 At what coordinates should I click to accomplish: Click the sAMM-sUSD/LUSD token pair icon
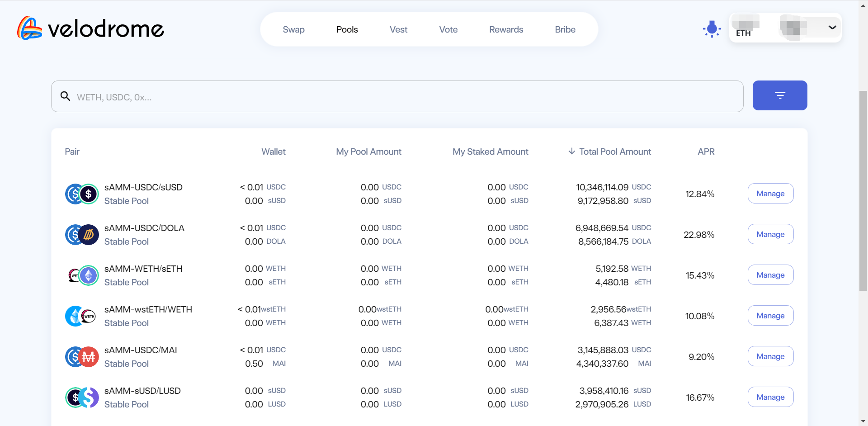tap(82, 398)
